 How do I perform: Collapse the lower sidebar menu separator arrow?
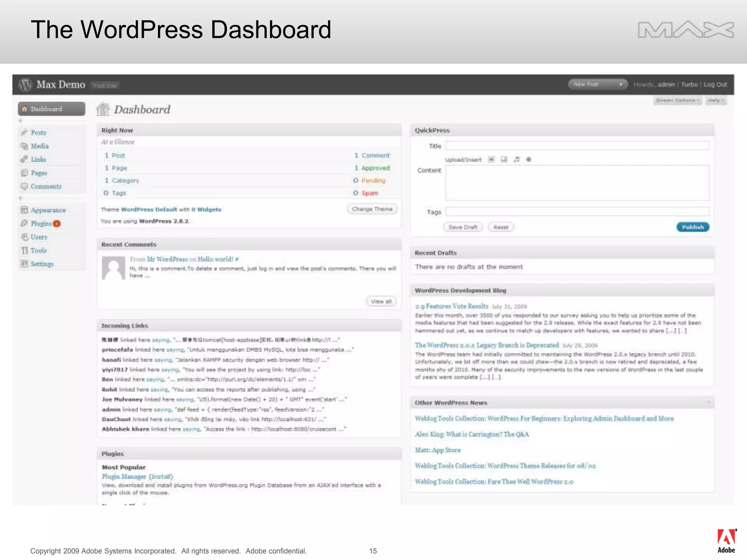[x=21, y=198]
